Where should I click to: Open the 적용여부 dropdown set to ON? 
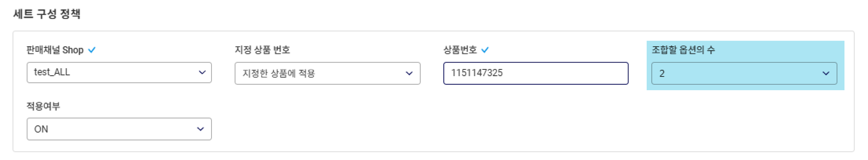pyautogui.click(x=119, y=129)
